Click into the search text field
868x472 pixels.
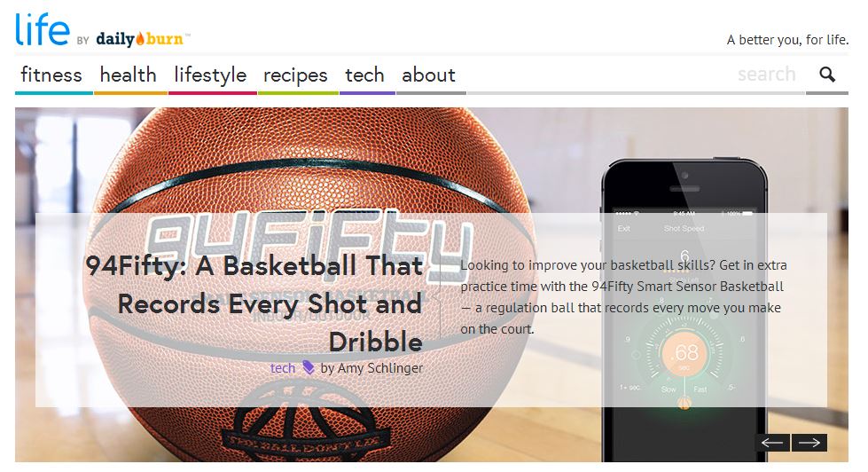pos(767,75)
